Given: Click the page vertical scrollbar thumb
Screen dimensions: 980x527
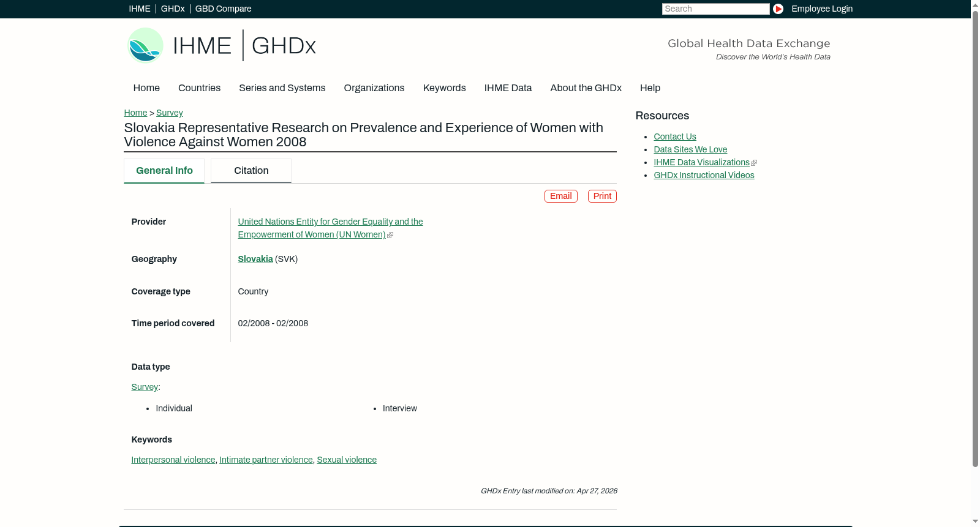Looking at the screenshot, I should (x=975, y=239).
